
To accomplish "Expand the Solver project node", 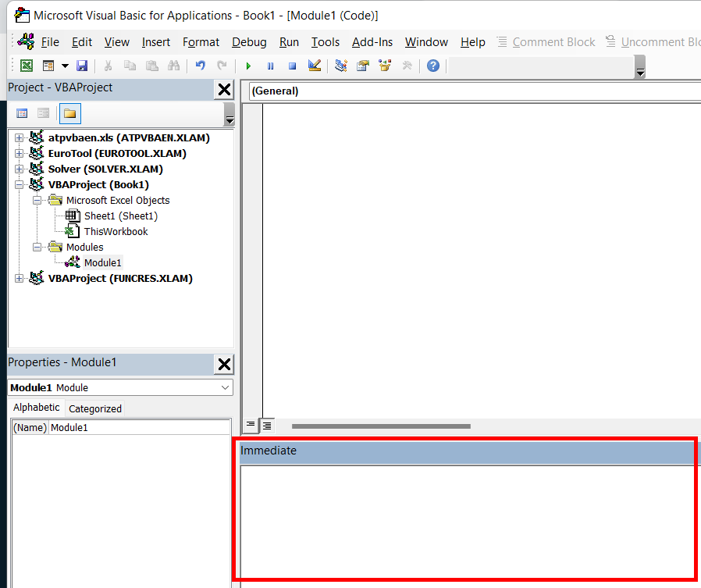I will tap(19, 169).
